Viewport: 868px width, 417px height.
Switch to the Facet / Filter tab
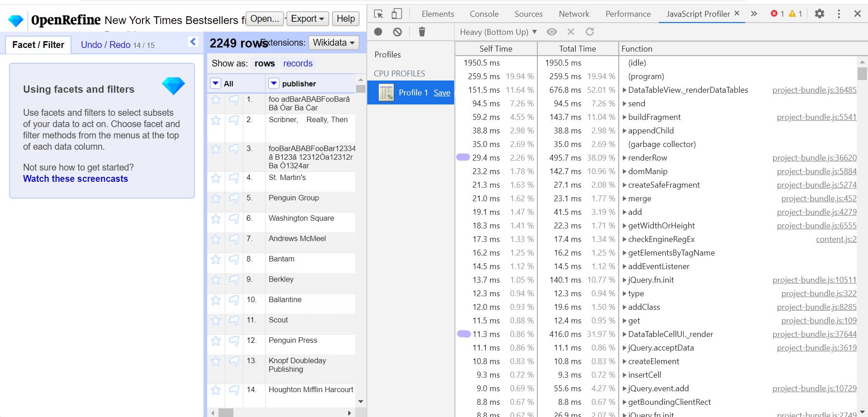click(x=38, y=45)
